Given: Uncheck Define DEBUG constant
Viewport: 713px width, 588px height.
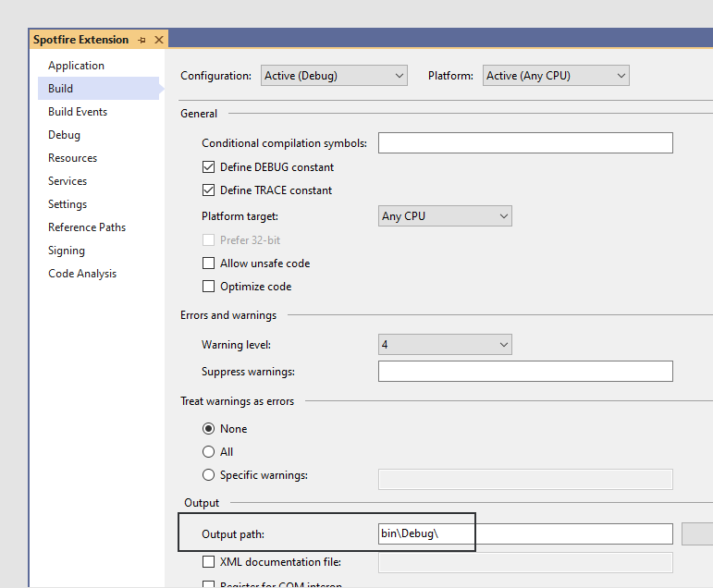Looking at the screenshot, I should click(209, 167).
